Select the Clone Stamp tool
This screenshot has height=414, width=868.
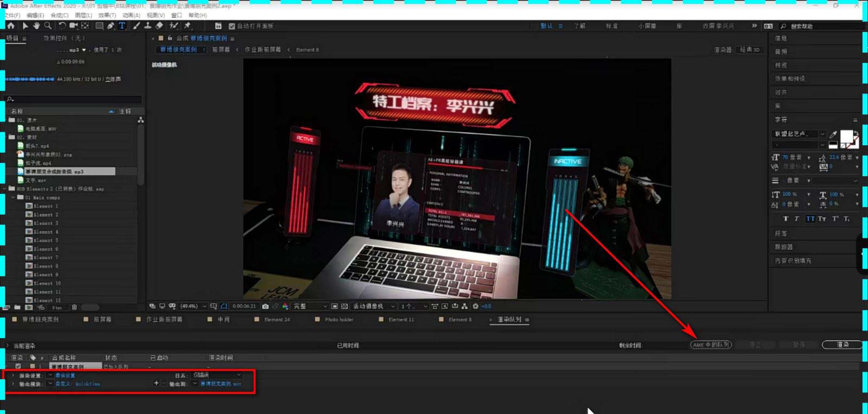click(x=148, y=25)
